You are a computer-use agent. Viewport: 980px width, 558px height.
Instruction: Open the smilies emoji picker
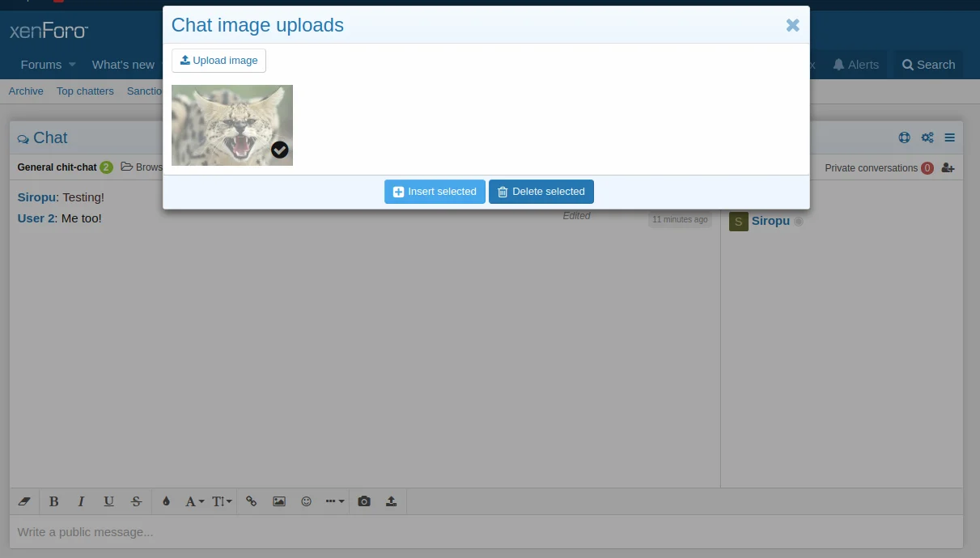[306, 501]
